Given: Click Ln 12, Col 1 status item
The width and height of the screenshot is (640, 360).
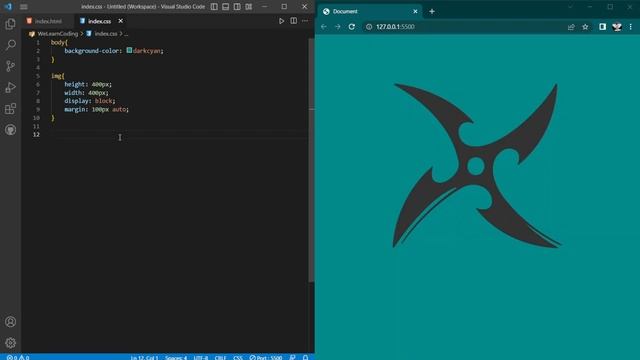Looking at the screenshot, I should tap(144, 357).
